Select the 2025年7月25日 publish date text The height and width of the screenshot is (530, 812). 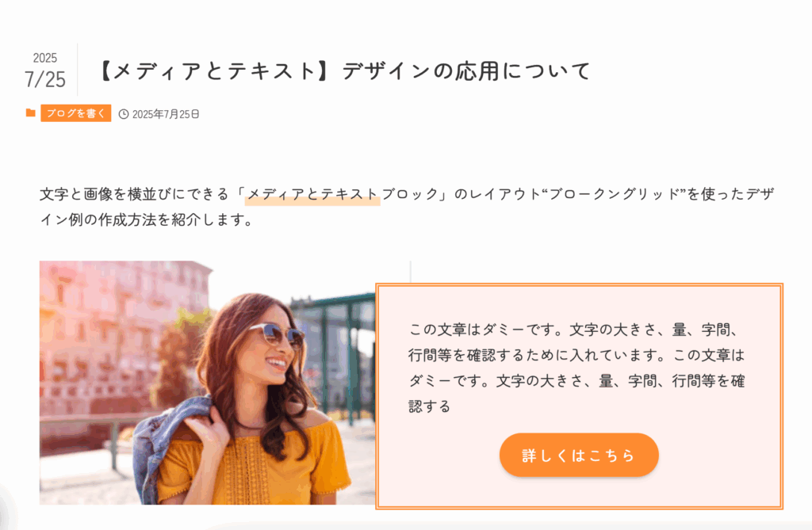(x=166, y=114)
